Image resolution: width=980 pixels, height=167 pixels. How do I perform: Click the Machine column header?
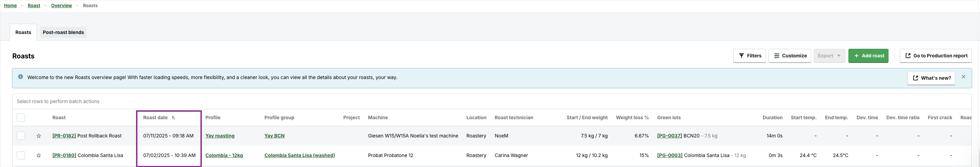[378, 118]
